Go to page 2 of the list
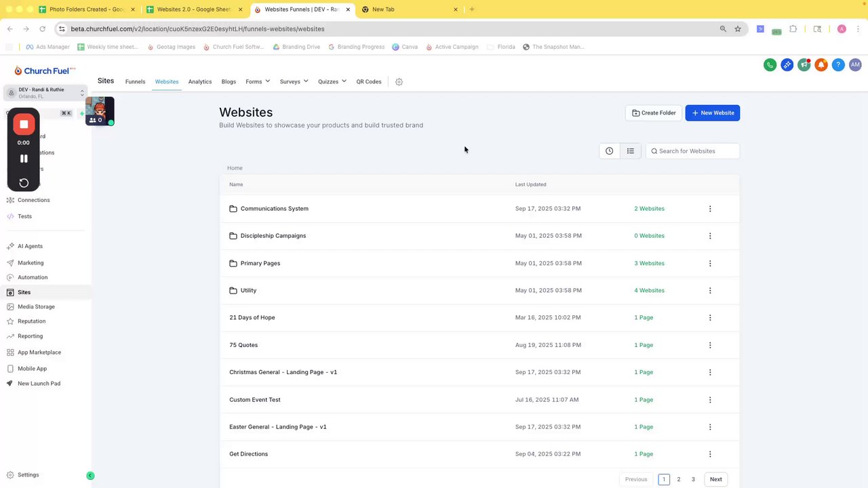Image resolution: width=868 pixels, height=488 pixels. [678, 479]
